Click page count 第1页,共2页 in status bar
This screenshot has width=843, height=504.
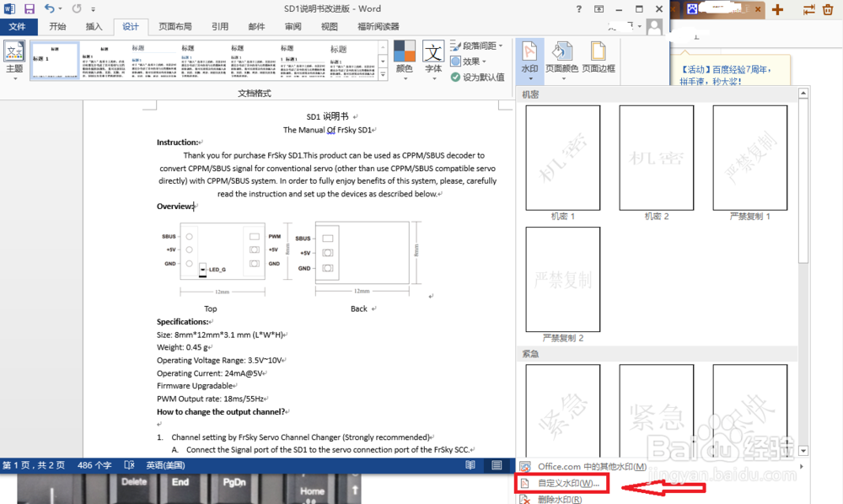tap(34, 465)
